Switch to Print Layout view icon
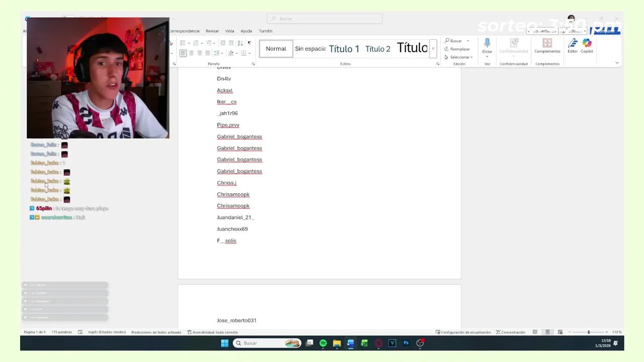The image size is (644, 362). point(547,332)
